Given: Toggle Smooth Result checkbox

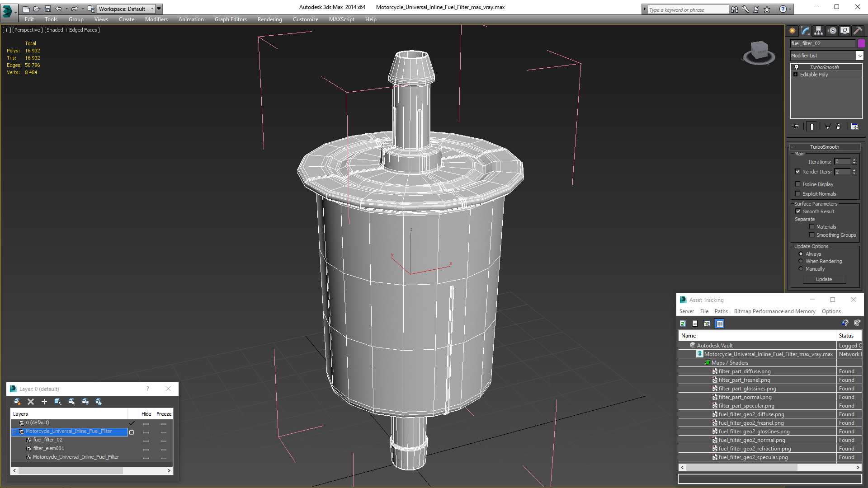Looking at the screenshot, I should 798,211.
